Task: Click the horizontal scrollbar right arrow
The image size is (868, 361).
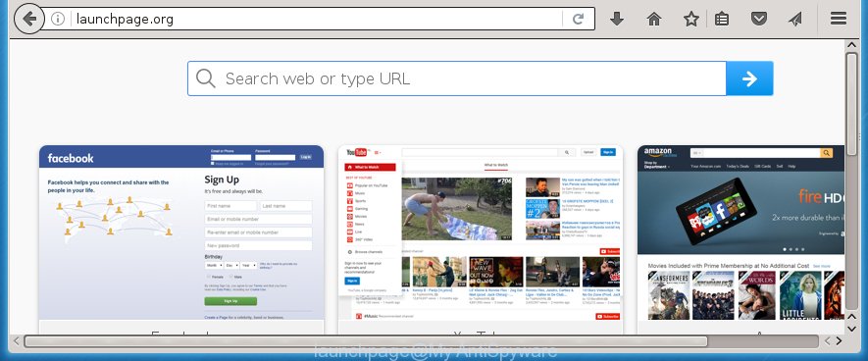Action: [x=840, y=341]
